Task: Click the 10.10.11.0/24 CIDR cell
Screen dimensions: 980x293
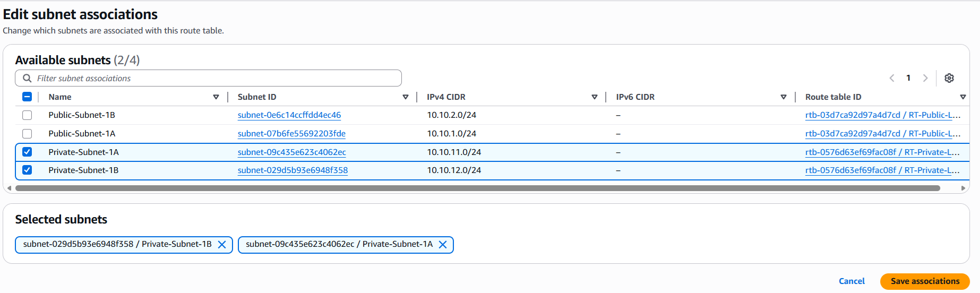Action: pyautogui.click(x=454, y=152)
